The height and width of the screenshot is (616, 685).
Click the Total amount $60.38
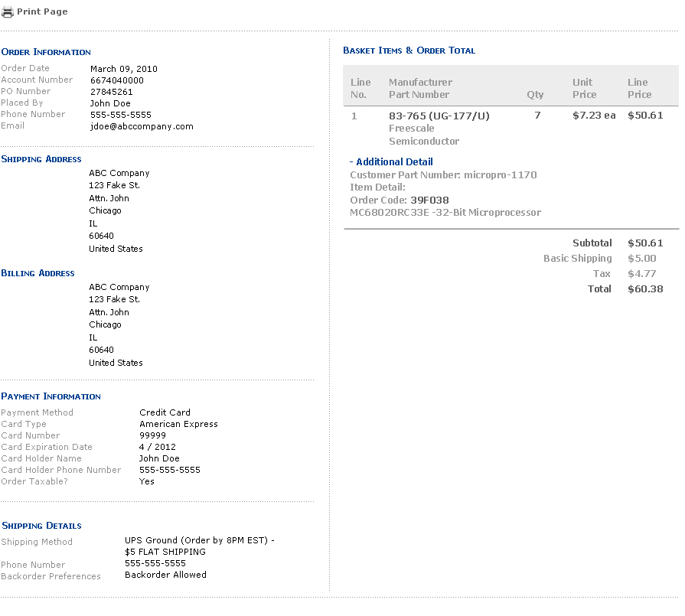pos(645,288)
